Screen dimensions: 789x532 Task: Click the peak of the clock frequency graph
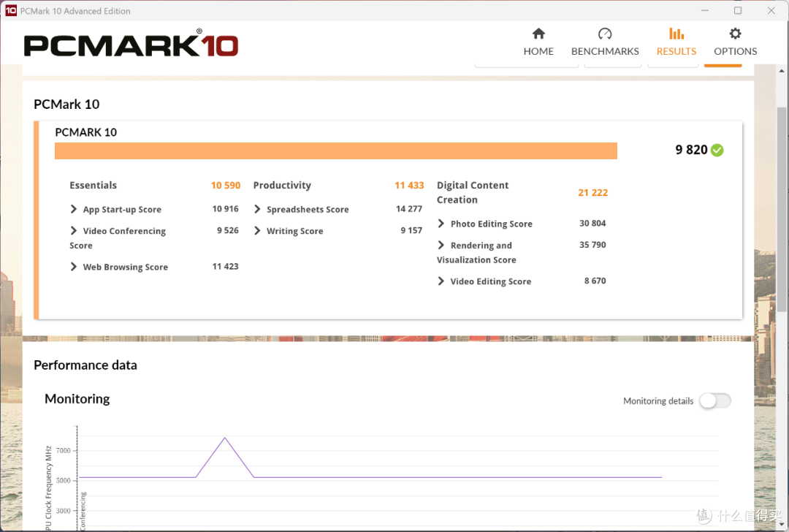click(225, 438)
